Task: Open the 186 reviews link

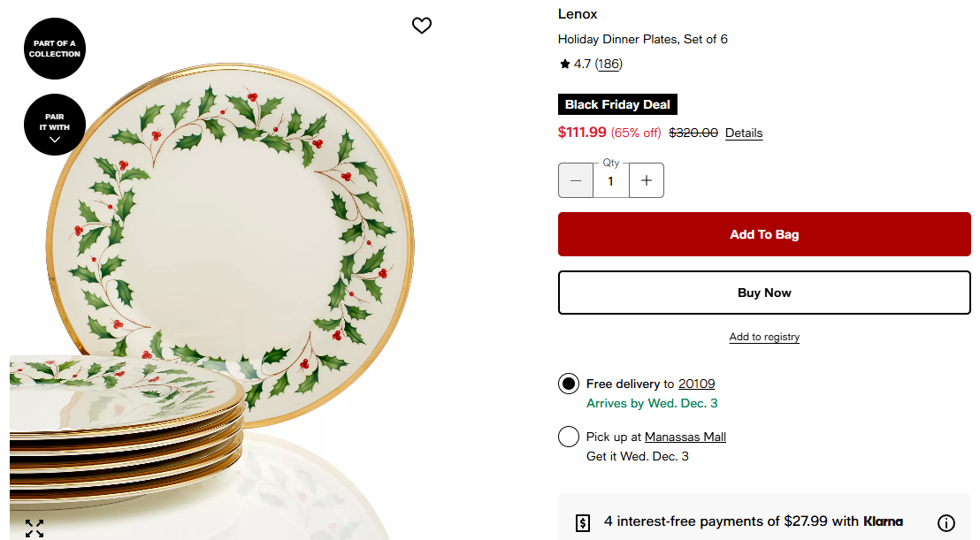Action: [x=609, y=64]
